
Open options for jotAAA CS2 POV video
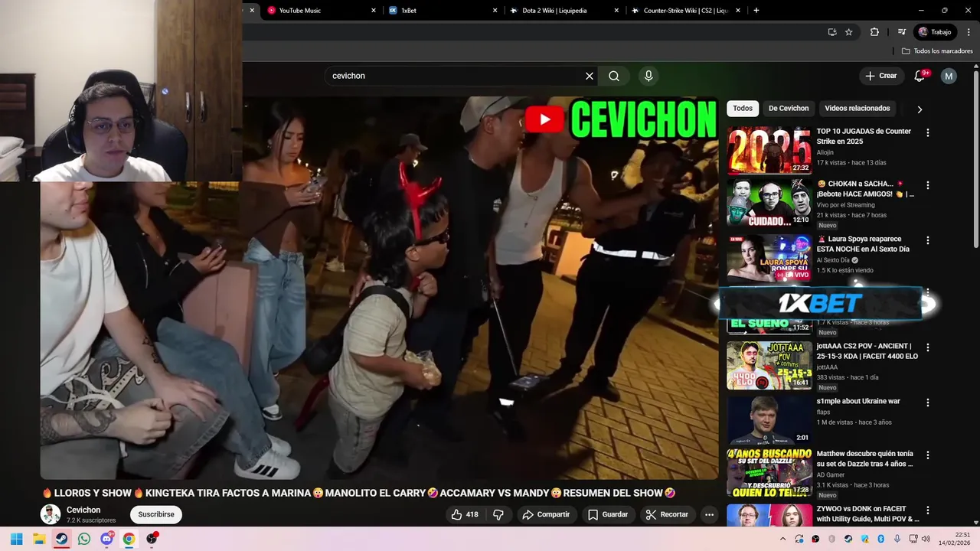pos(928,347)
